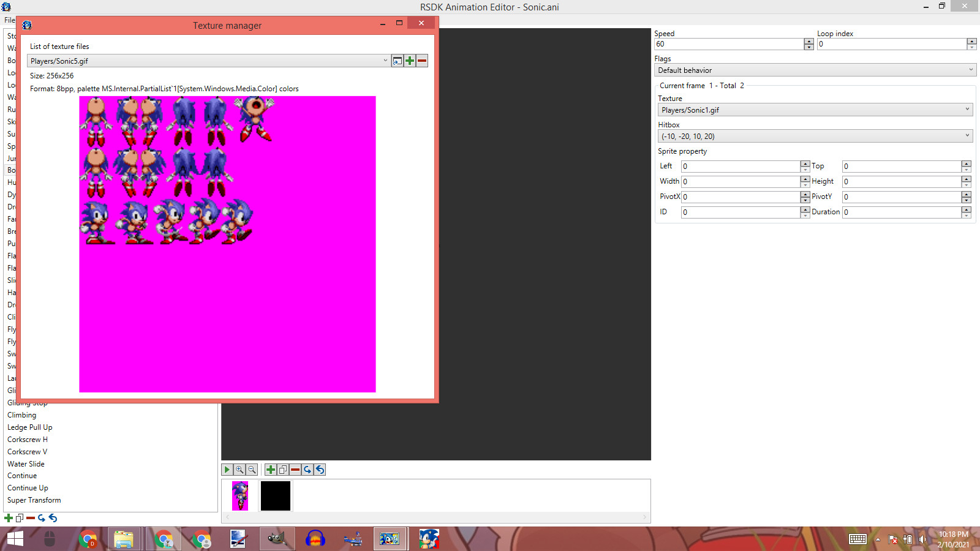The height and width of the screenshot is (551, 980).
Task: Increase the Left sprite property value
Action: pos(805,163)
